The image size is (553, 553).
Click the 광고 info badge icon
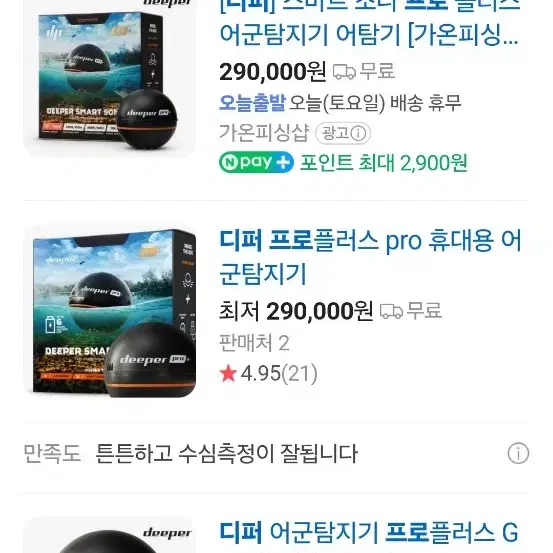pos(343,133)
